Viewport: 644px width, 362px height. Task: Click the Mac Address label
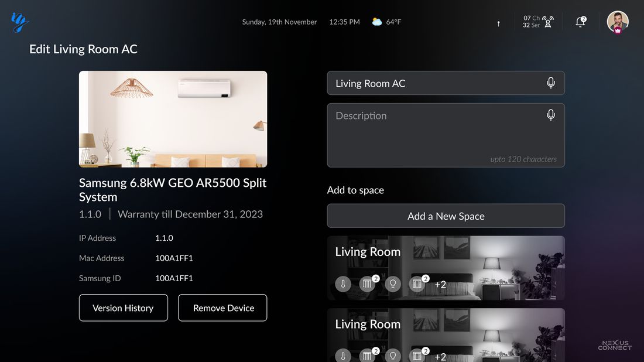(x=101, y=258)
